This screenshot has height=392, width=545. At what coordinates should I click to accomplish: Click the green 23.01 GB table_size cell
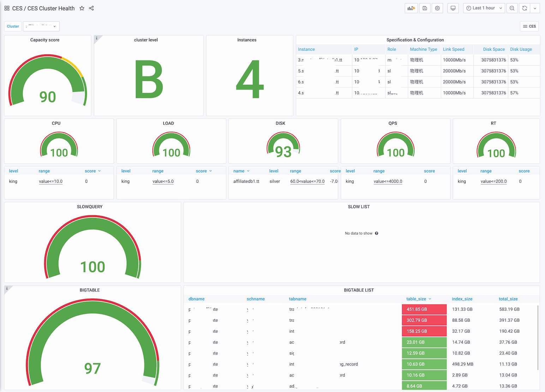(x=424, y=342)
